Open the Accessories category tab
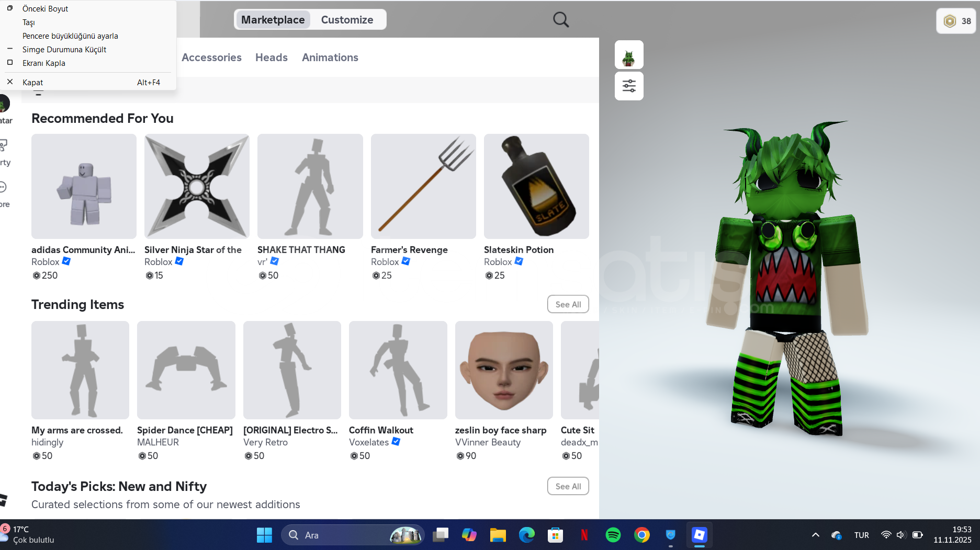The height and width of the screenshot is (550, 980). pos(211,58)
